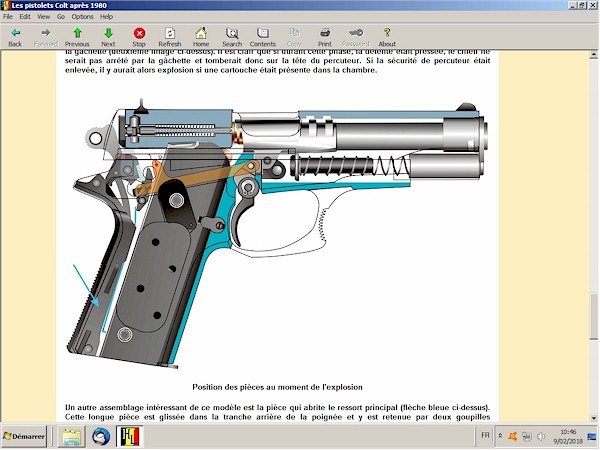Refresh the current help page
This screenshot has height=450, width=600.
pyautogui.click(x=170, y=37)
